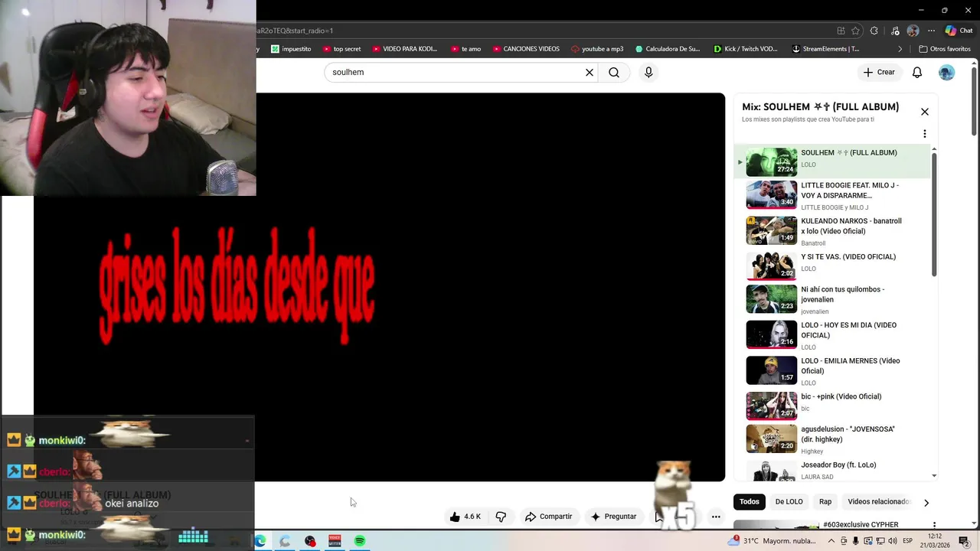
Task: Open the CANCIONES VIDEOS bookmark
Action: tap(526, 49)
